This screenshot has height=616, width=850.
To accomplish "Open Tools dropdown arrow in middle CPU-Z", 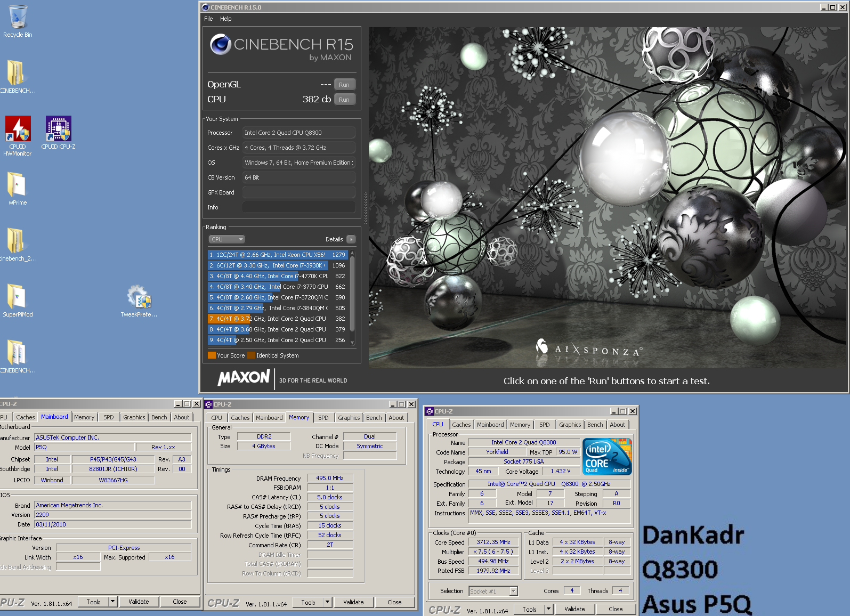I will pos(327,602).
